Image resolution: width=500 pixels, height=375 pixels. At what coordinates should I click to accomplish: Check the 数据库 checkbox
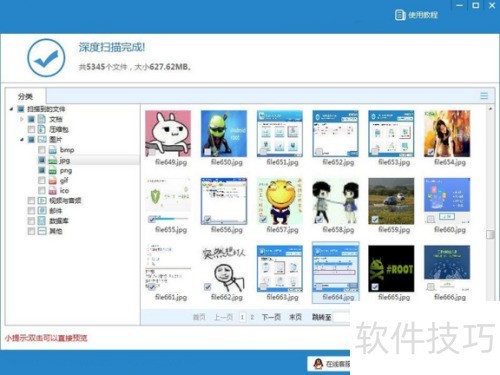[31, 221]
